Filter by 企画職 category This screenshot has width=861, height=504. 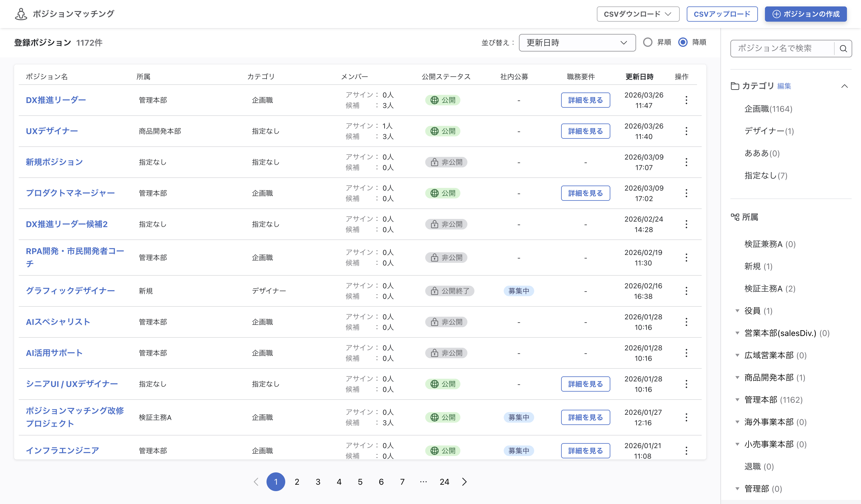tap(768, 109)
